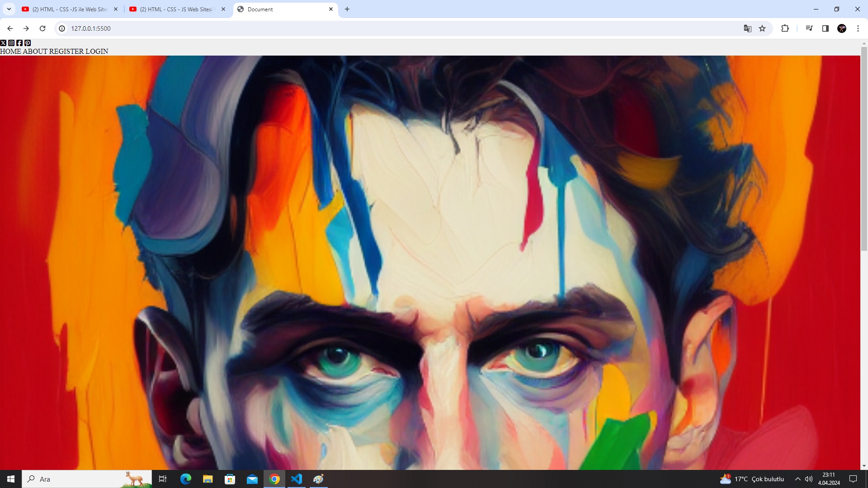Toggle the Chrome side panel
Viewport: 868px width, 488px height.
tap(825, 28)
